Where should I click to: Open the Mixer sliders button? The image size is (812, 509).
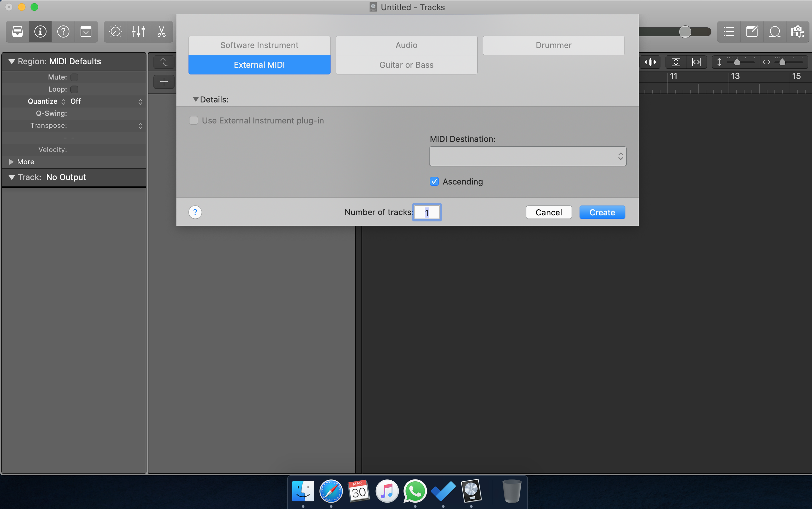point(138,31)
